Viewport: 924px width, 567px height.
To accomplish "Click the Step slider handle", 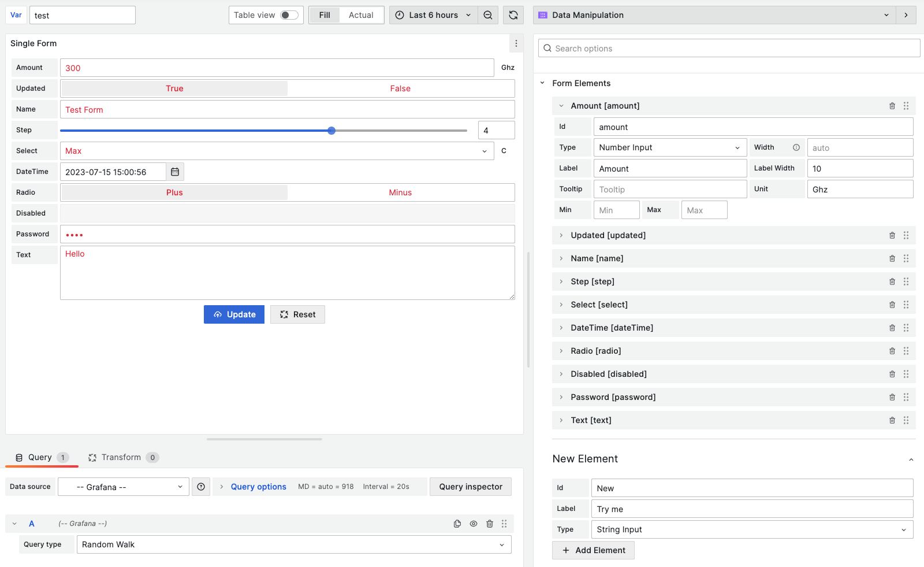I will [x=331, y=130].
